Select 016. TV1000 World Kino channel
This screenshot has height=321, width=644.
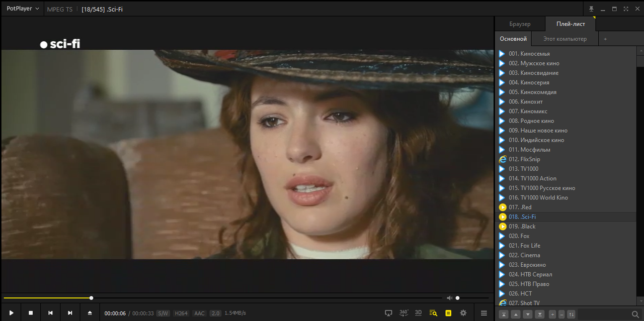pos(566,197)
